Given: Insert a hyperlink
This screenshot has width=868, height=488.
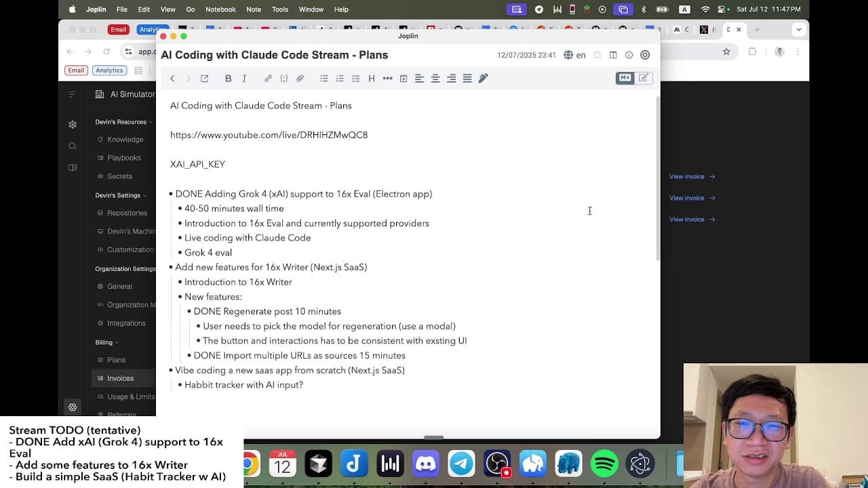Looking at the screenshot, I should click(268, 78).
